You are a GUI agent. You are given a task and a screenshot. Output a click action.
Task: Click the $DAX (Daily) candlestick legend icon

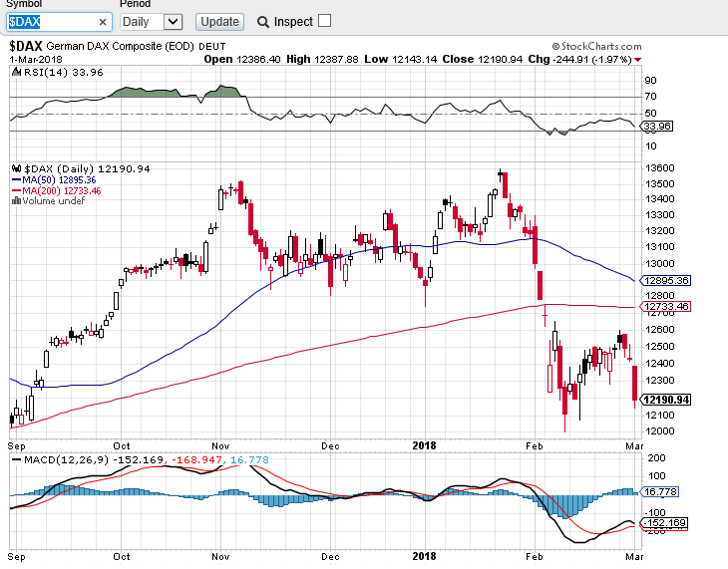pos(16,169)
